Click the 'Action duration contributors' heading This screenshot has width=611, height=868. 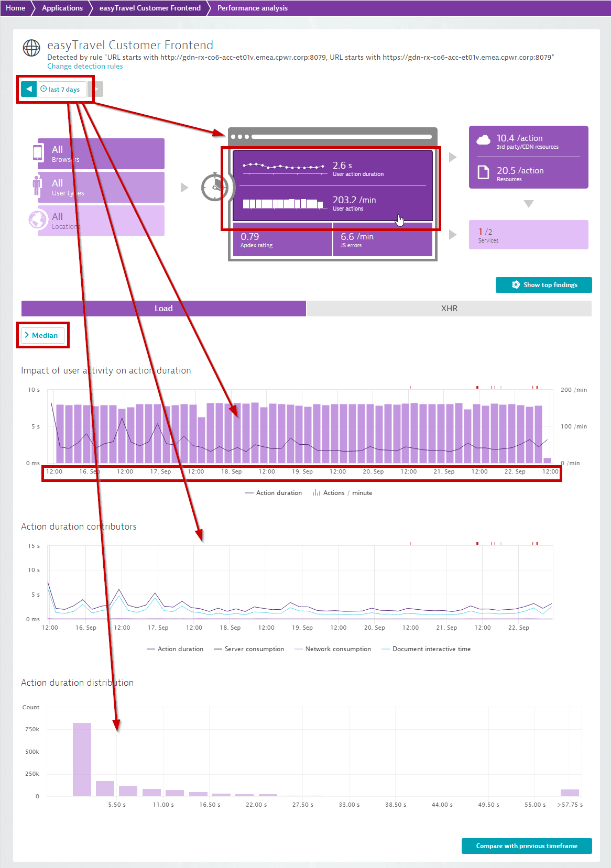click(79, 526)
